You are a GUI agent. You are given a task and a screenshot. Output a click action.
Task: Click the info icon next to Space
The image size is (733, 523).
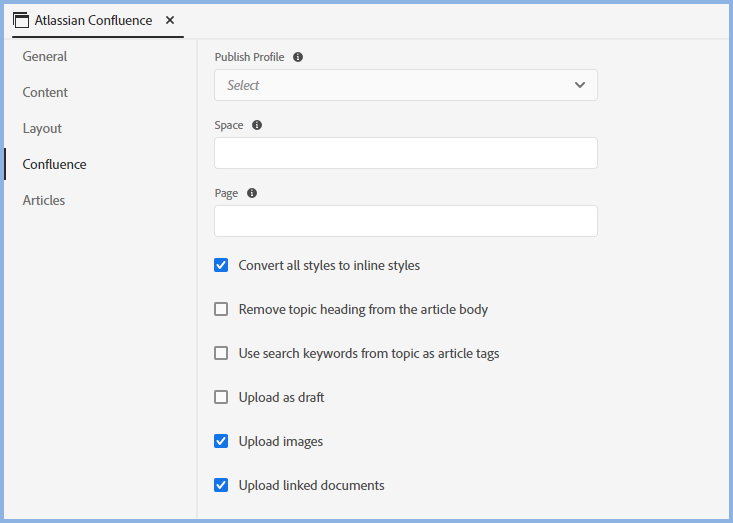point(257,125)
